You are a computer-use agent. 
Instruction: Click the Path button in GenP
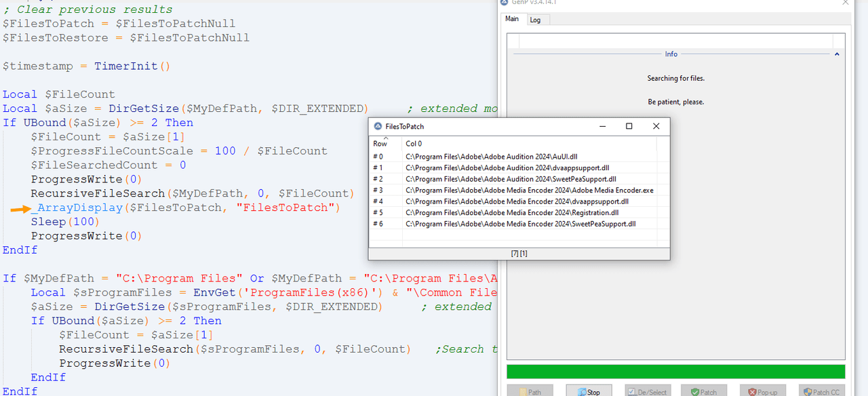[530, 391]
